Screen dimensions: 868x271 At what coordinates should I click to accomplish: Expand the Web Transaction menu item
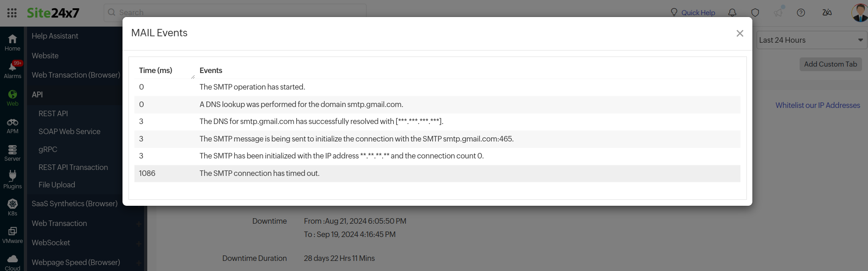(x=139, y=224)
